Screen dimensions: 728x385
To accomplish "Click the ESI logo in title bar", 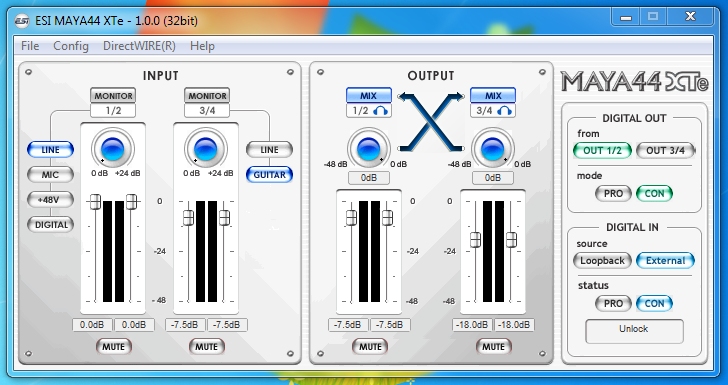I will 22,21.
